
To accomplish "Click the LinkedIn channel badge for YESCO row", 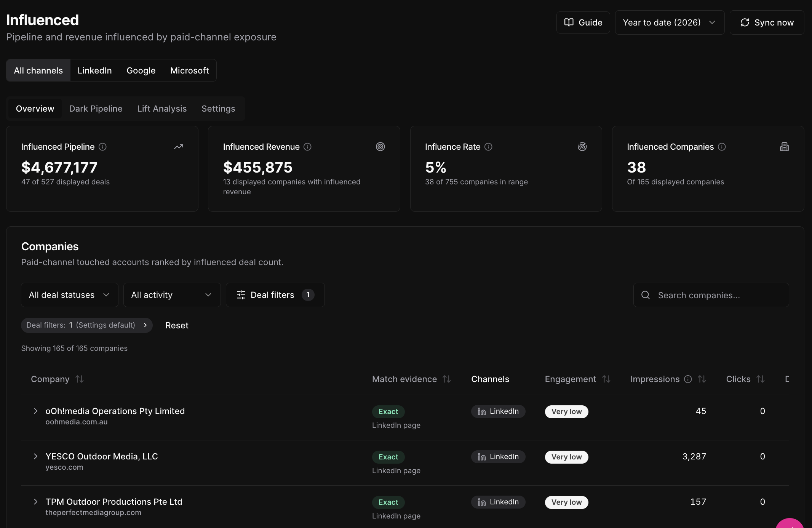I will click(x=498, y=457).
